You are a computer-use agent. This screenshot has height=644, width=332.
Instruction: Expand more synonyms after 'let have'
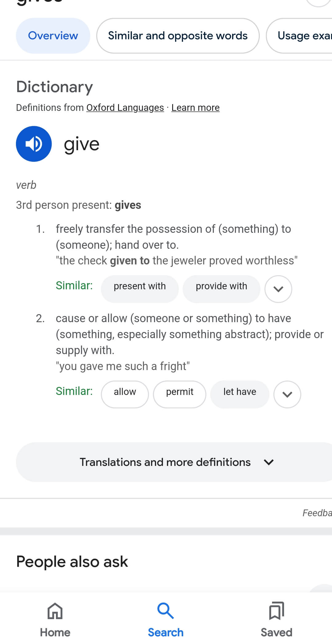(287, 394)
